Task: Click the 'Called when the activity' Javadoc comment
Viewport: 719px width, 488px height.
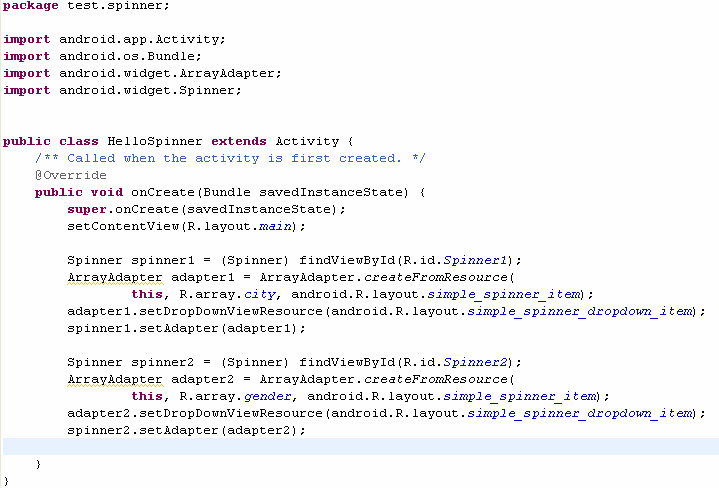Action: pyautogui.click(x=230, y=158)
